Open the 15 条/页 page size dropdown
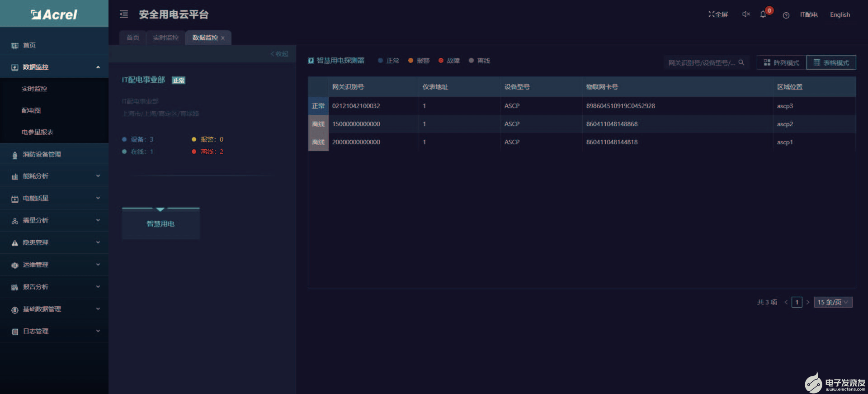This screenshot has width=868, height=394. coord(833,302)
